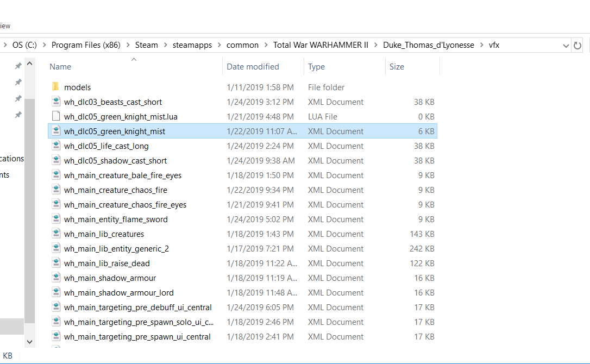Click the wh_main_creature_chaos_fire file icon

[x=56, y=190]
